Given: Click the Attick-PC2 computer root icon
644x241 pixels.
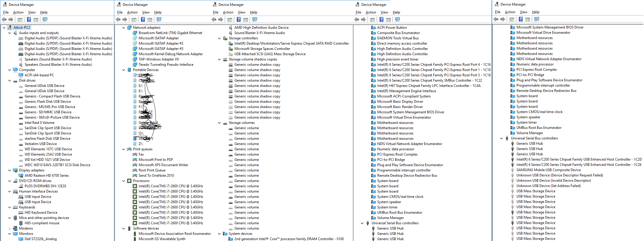Looking at the screenshot, I should [x=10, y=28].
